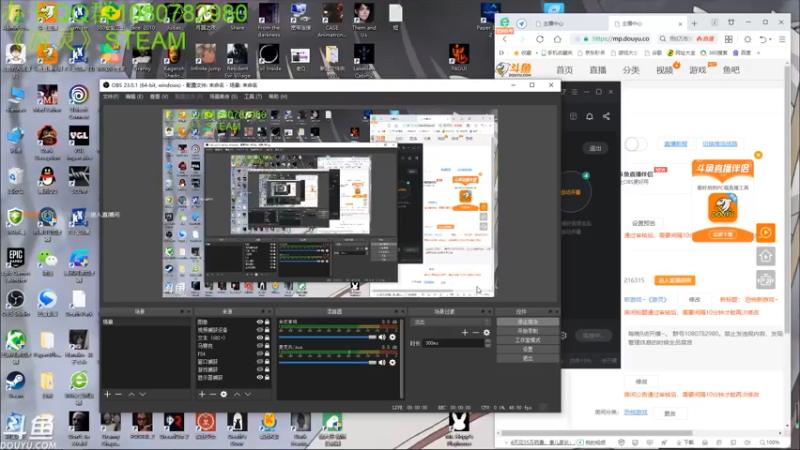
Task: Remove scene transition with minus icon
Action: tap(476, 333)
